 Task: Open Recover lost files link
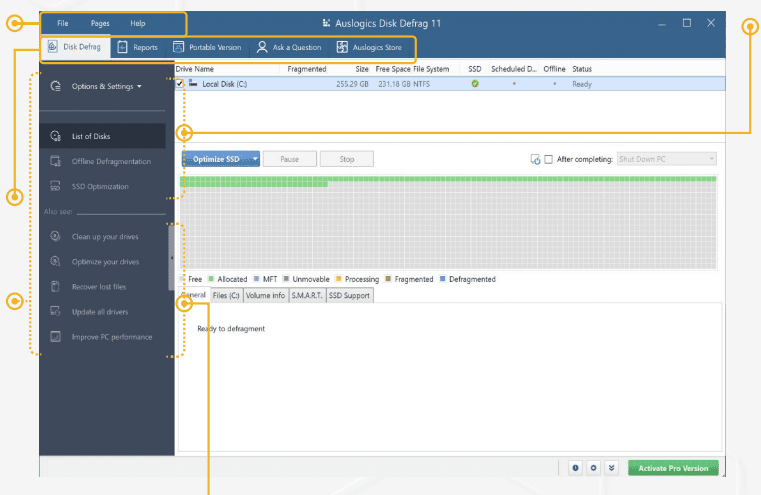99,287
